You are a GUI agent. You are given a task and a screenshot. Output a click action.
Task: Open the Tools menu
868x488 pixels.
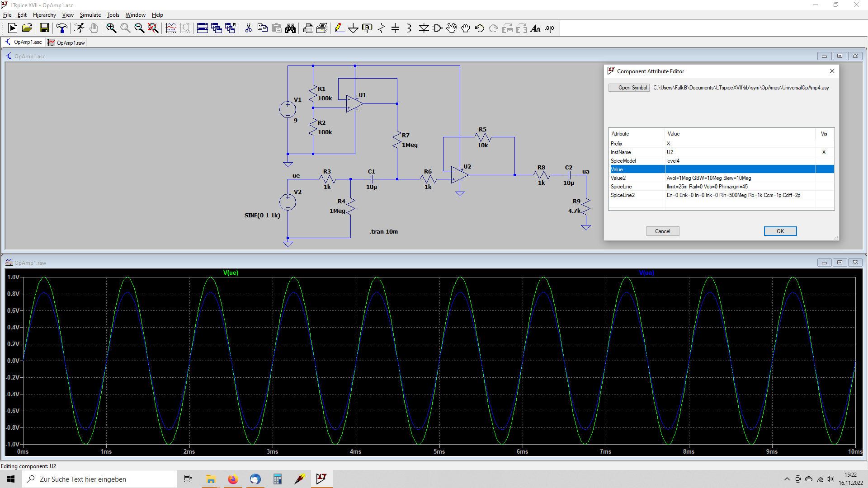[113, 15]
